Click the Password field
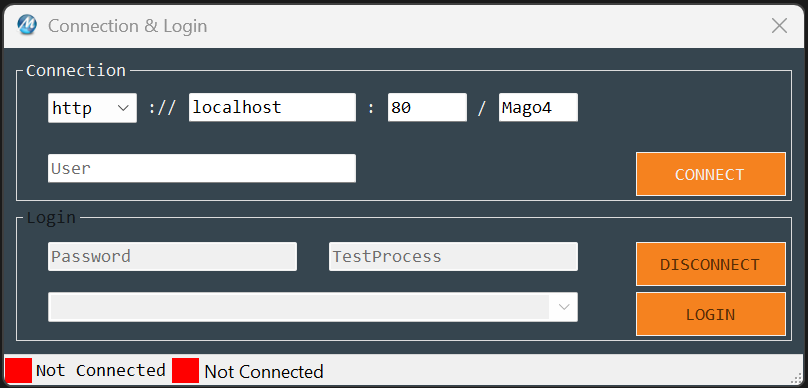808x388 pixels. tap(172, 256)
